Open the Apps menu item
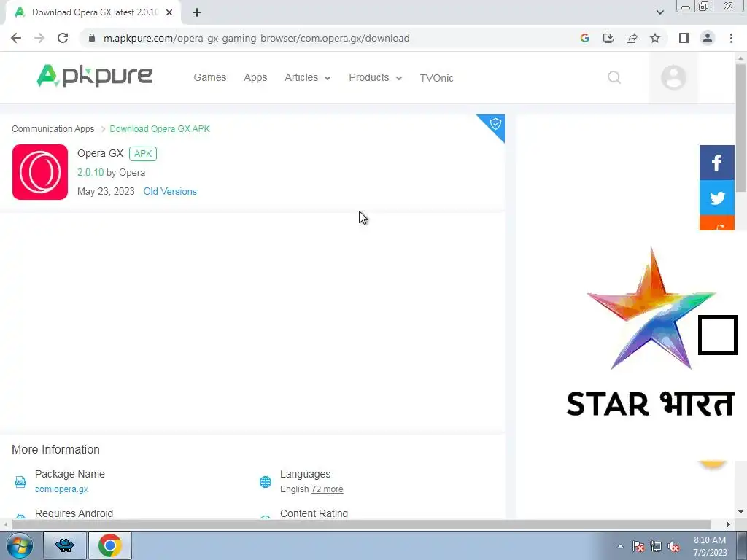The image size is (747, 560). pos(255,77)
